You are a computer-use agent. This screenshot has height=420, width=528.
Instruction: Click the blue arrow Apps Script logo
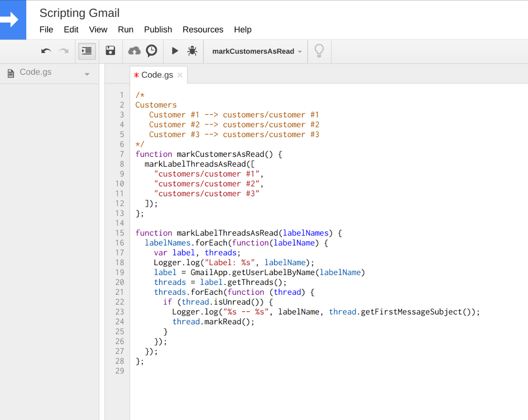13,20
